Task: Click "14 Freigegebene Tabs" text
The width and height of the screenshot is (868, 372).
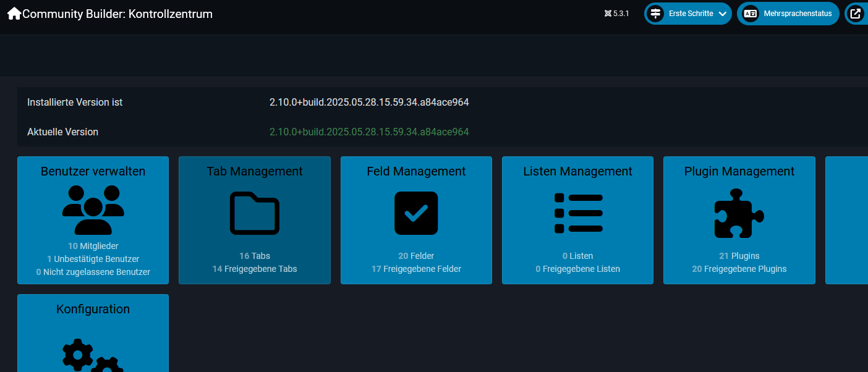Action: (255, 269)
